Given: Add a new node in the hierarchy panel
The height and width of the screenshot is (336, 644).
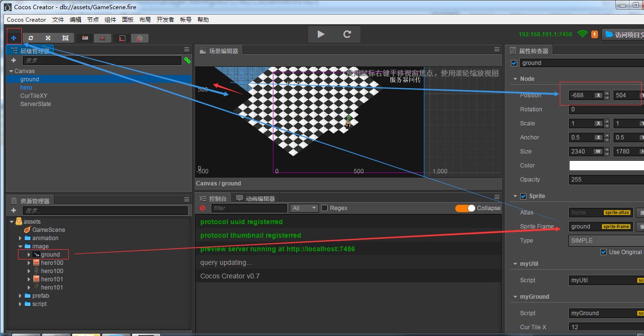Looking at the screenshot, I should coord(14,61).
